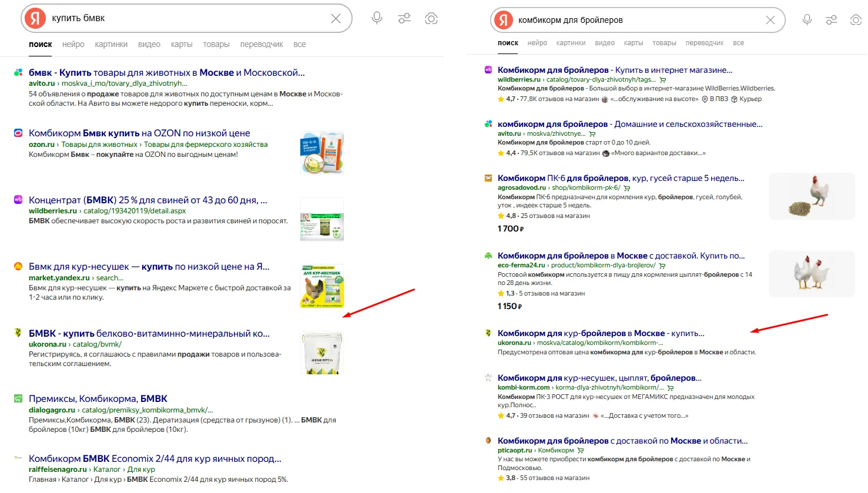Clear the 'комбикорм для бройлеров' search query
The width and height of the screenshot is (868, 493).
coord(770,20)
